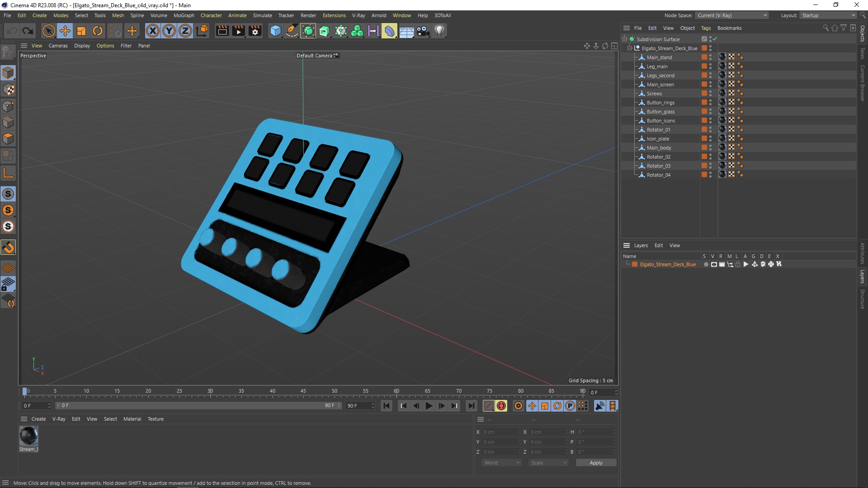Click the Redo arrow icon
This screenshot has width=868, height=488.
click(28, 31)
